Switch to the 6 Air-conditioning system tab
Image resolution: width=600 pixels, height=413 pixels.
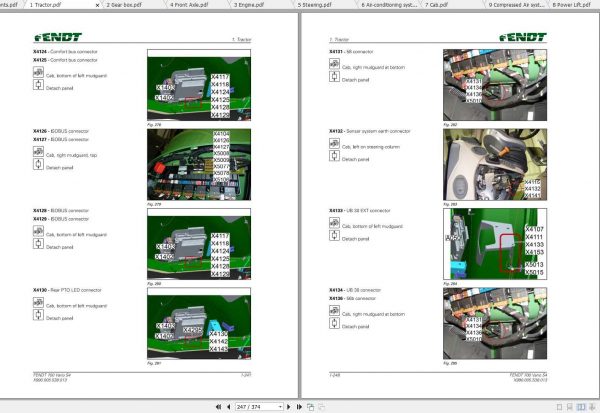(x=389, y=5)
